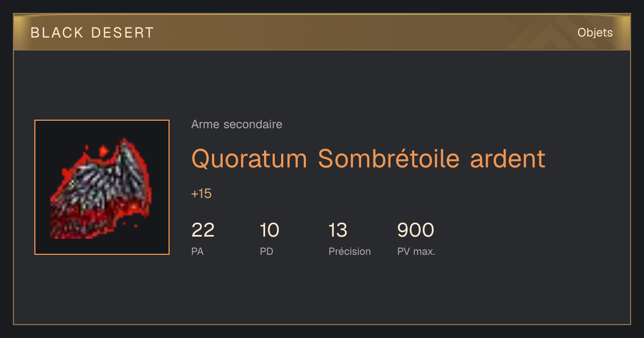Select the Précision value 13
Viewport: 644px width, 338px height.
click(338, 230)
